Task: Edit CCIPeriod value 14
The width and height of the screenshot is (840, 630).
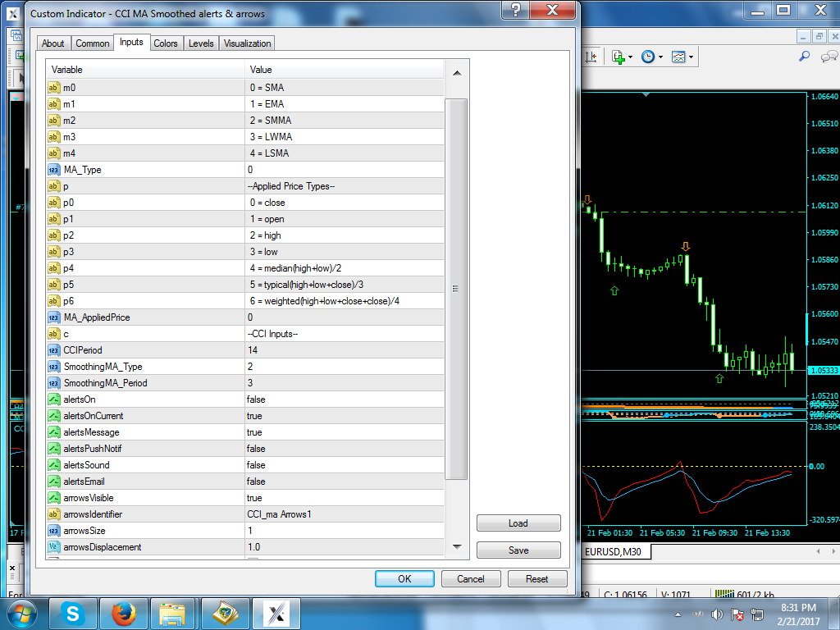Action: click(x=345, y=350)
